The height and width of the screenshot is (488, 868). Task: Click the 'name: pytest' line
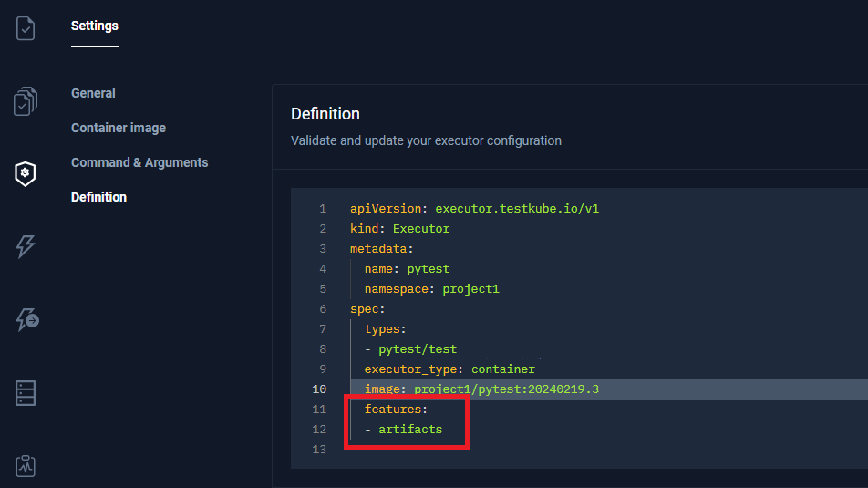coord(407,268)
